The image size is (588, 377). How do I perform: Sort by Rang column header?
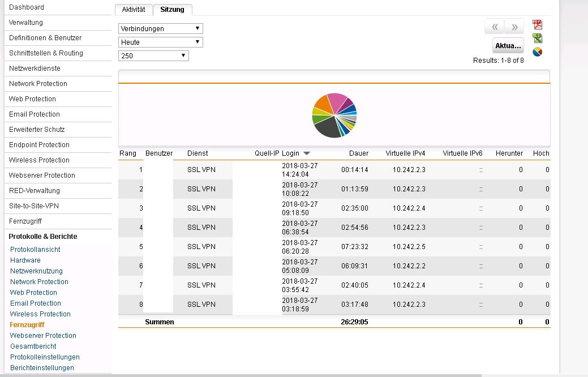coord(128,153)
